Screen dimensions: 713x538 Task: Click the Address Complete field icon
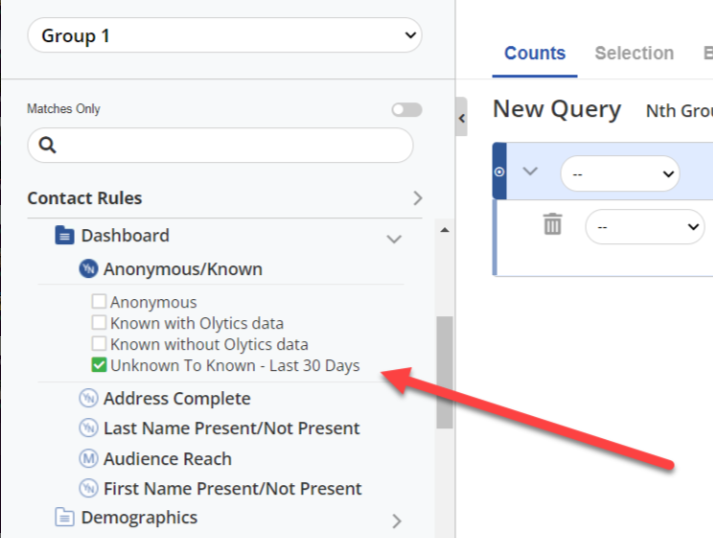coord(89,399)
